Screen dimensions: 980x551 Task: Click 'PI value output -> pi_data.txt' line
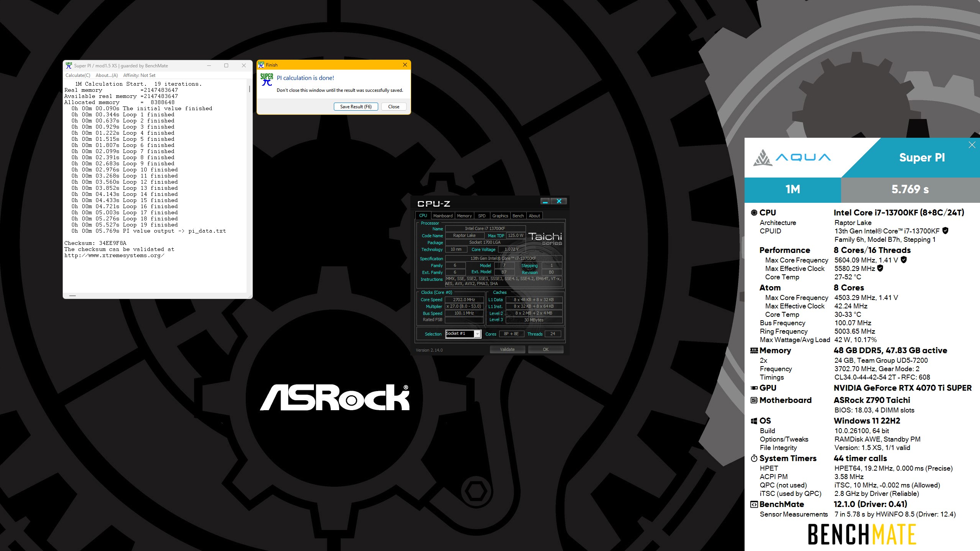point(149,231)
